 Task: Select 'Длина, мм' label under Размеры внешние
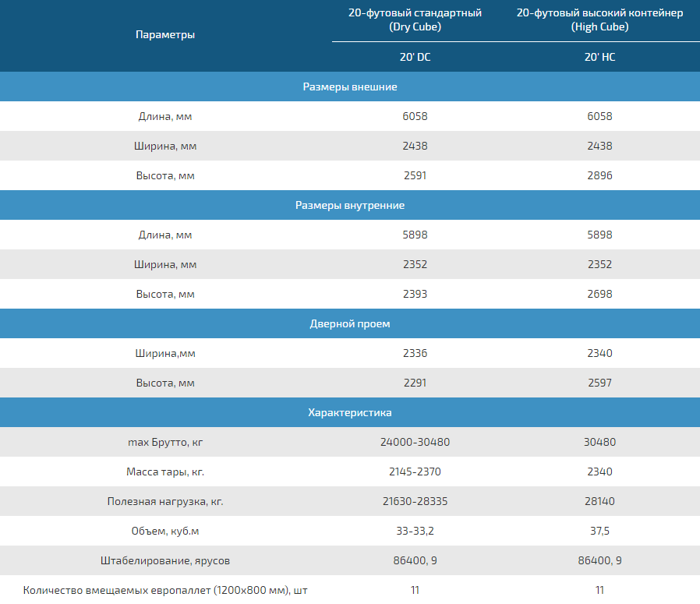165,117
